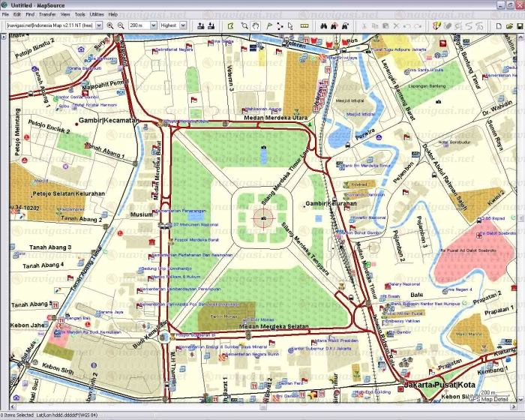Select the Waypoint flag tool
The height and width of the screenshot is (420, 525).
268,25
